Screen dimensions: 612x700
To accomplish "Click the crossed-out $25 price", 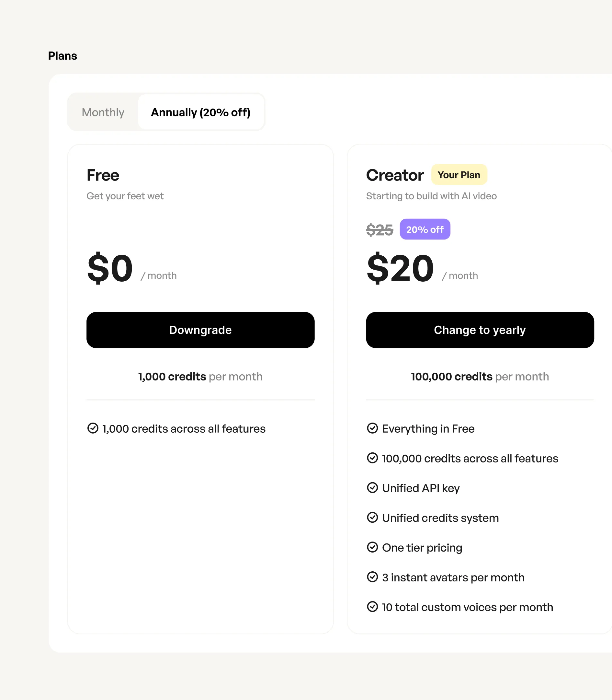I will (x=380, y=230).
